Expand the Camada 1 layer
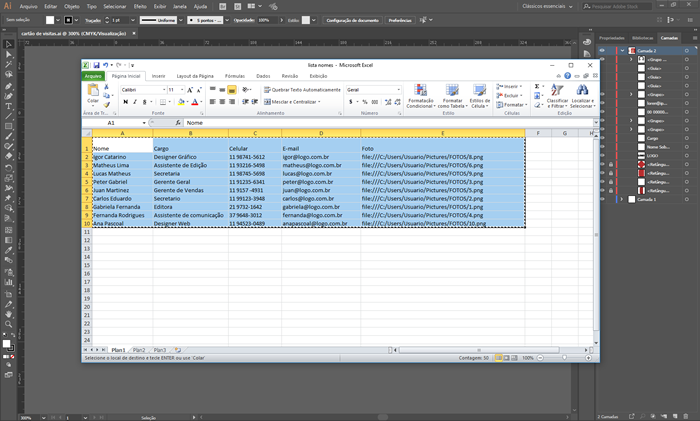This screenshot has width=700, height=421. (622, 199)
